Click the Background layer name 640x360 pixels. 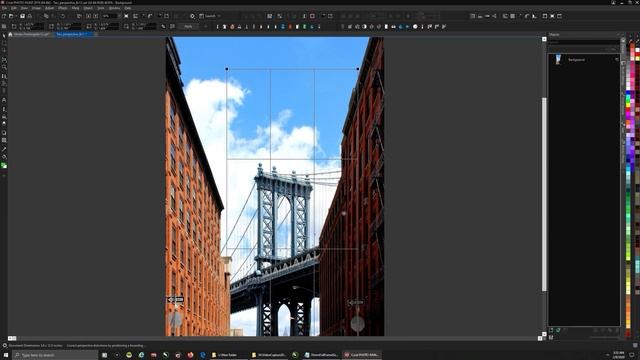coord(576,60)
